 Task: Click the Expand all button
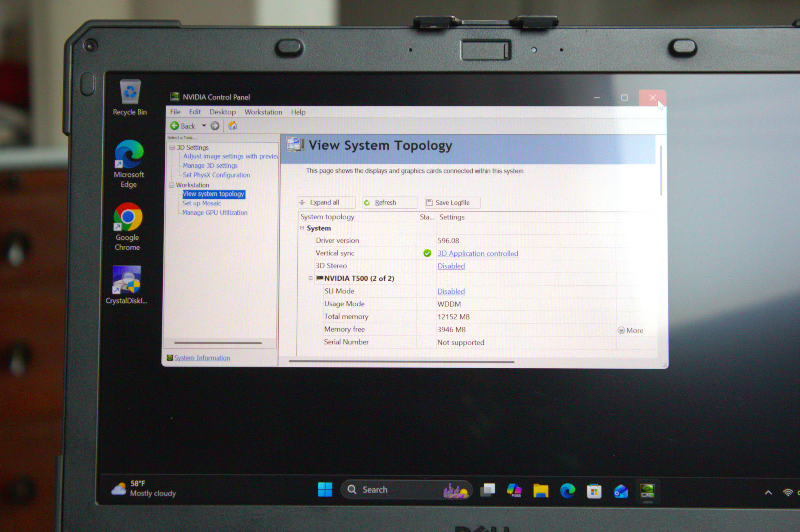tap(327, 202)
